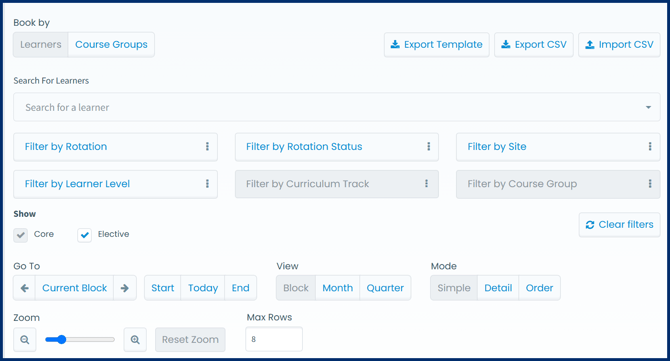The image size is (670, 361).
Task: Select Simple mode
Action: pyautogui.click(x=454, y=288)
